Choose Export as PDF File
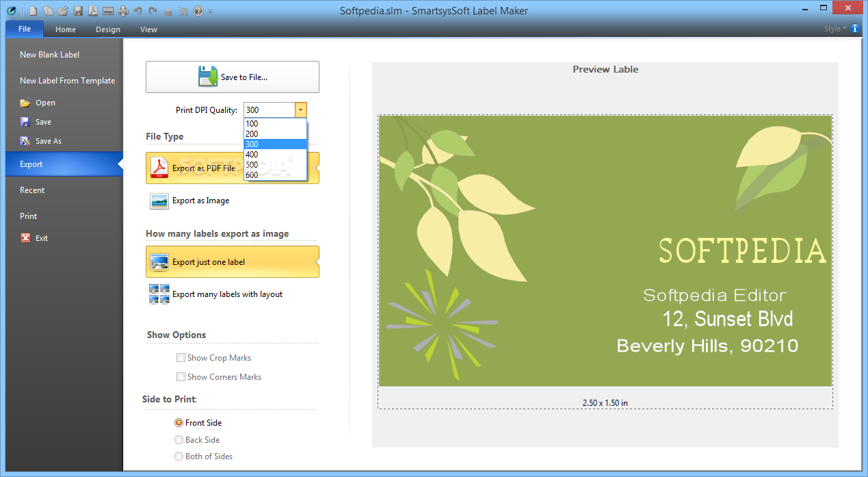 pyautogui.click(x=233, y=168)
